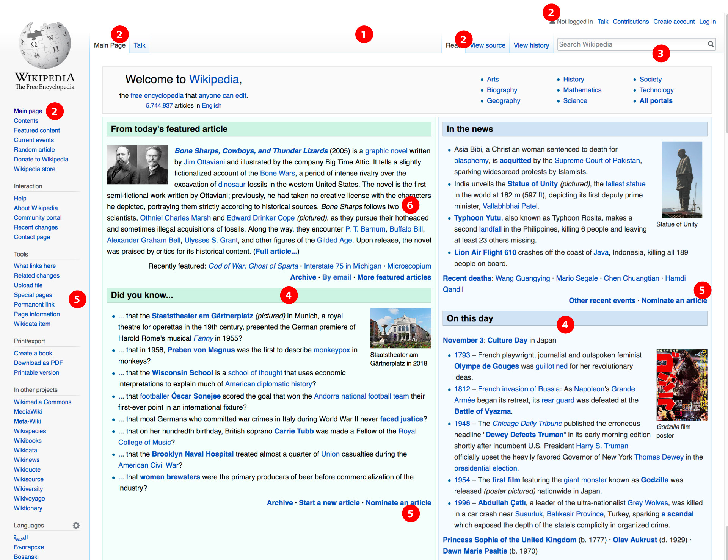Go to Main page in sidebar
728x560 pixels.
click(x=28, y=111)
